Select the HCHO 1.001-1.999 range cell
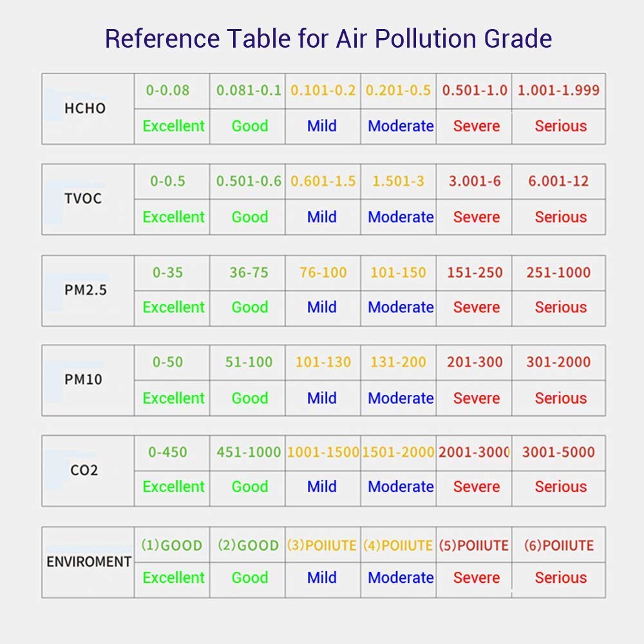Viewport: 644px width, 644px height. (x=558, y=90)
